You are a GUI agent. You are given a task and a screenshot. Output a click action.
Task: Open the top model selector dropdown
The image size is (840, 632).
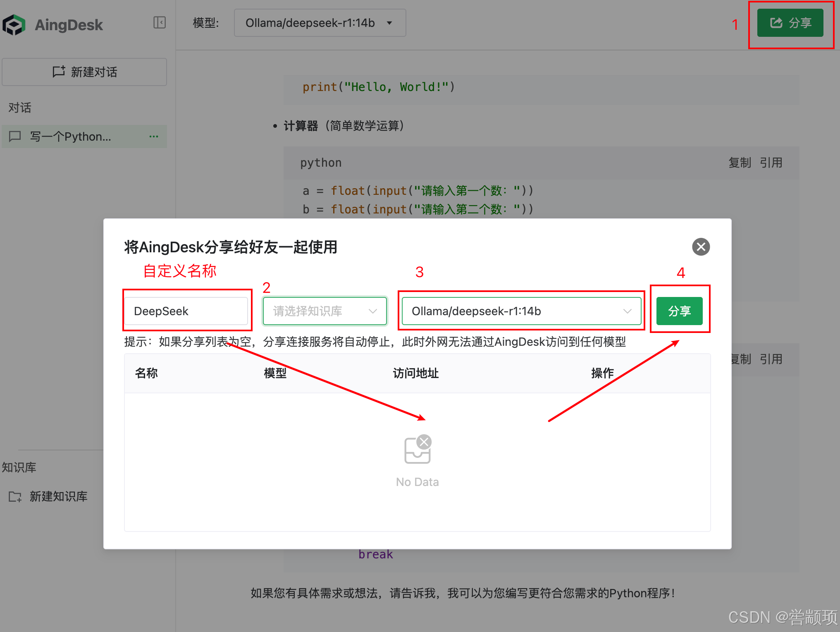(x=320, y=23)
